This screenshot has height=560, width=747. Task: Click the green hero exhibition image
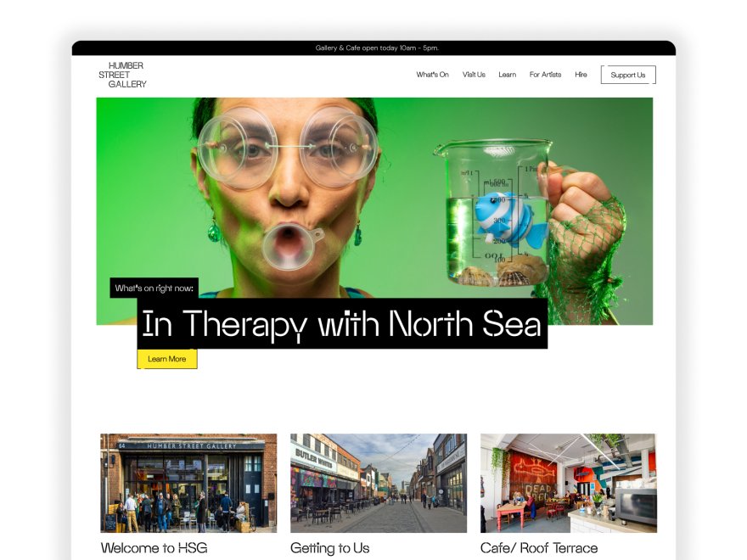coord(374,211)
